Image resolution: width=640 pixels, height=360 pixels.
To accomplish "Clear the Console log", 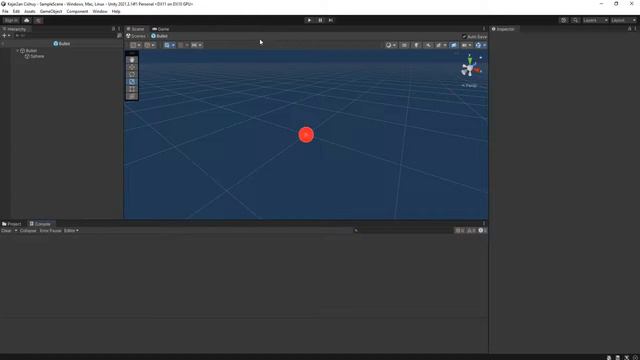I will coord(6,231).
